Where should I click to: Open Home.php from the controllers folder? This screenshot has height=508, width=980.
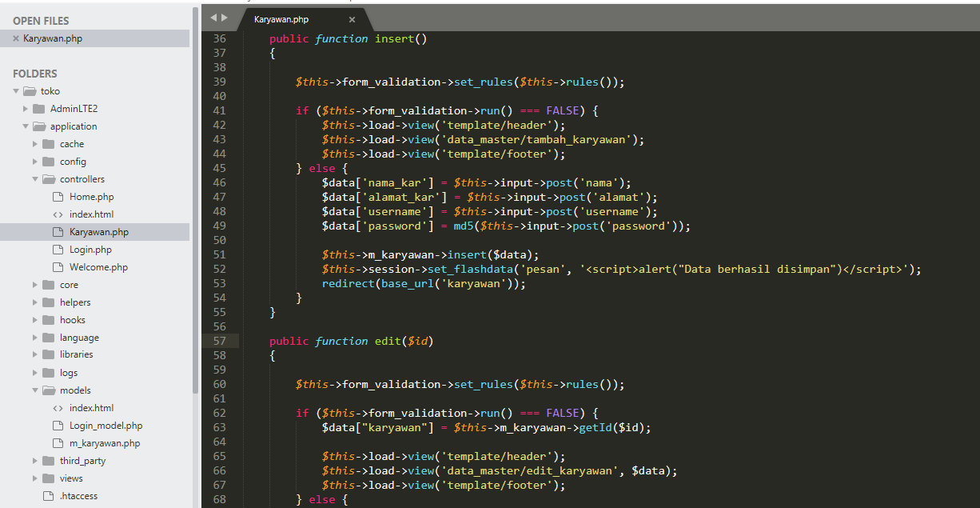tap(92, 197)
